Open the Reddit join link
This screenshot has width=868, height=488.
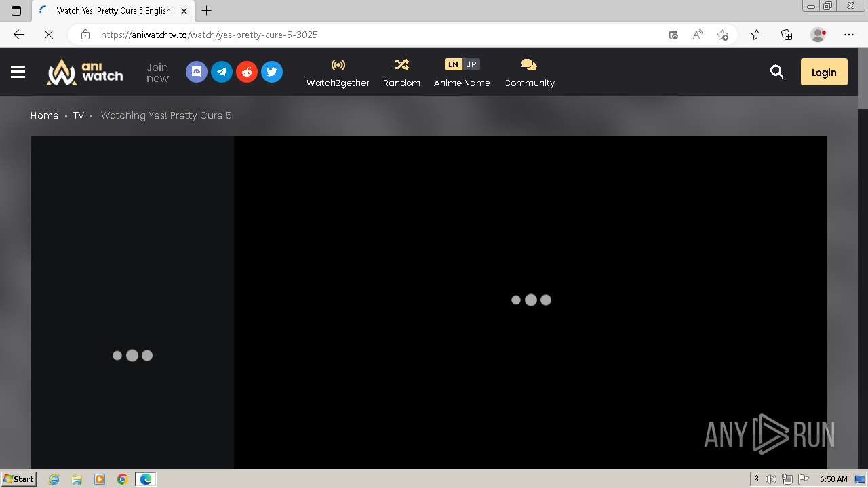247,72
